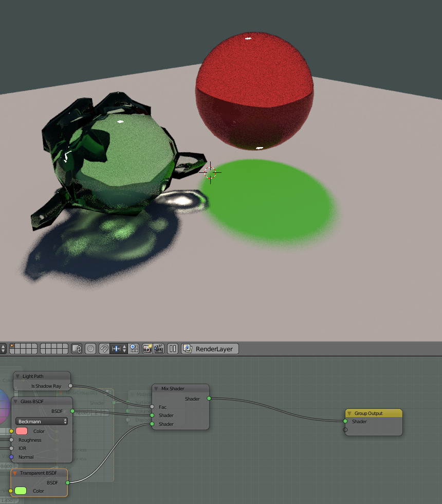
Task: Open the green Transparent BSDF color swatch
Action: click(x=21, y=491)
